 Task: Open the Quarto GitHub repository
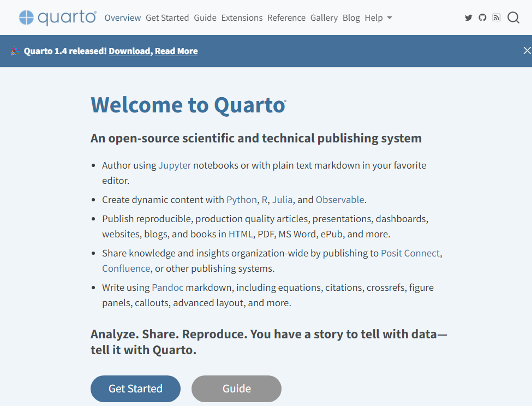click(x=482, y=17)
